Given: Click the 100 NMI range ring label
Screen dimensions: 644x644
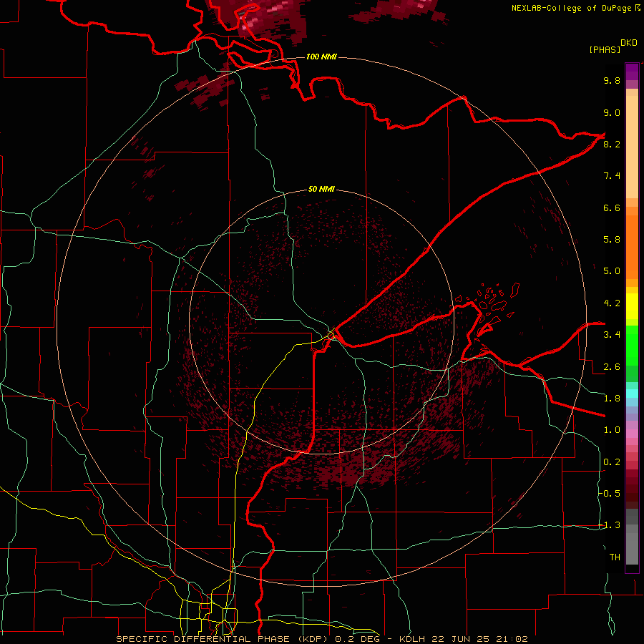Looking at the screenshot, I should click(321, 57).
